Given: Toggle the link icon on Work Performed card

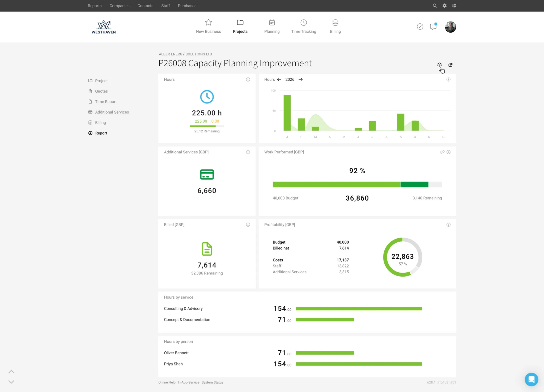Looking at the screenshot, I should click(x=442, y=152).
